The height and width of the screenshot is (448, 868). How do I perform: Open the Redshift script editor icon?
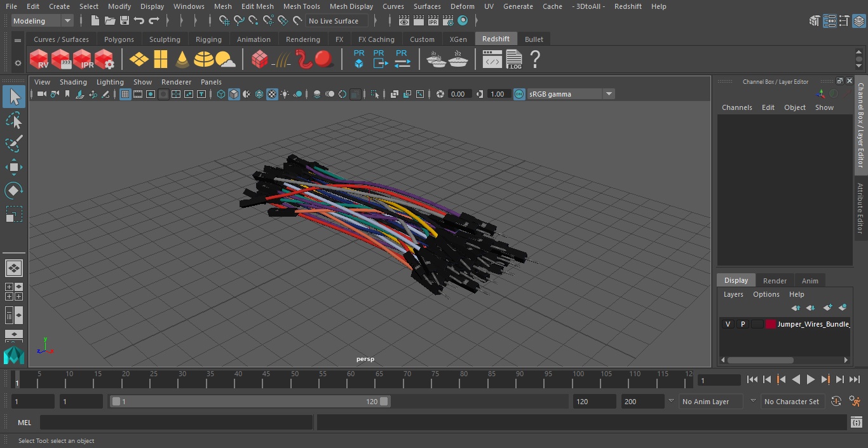(492, 60)
